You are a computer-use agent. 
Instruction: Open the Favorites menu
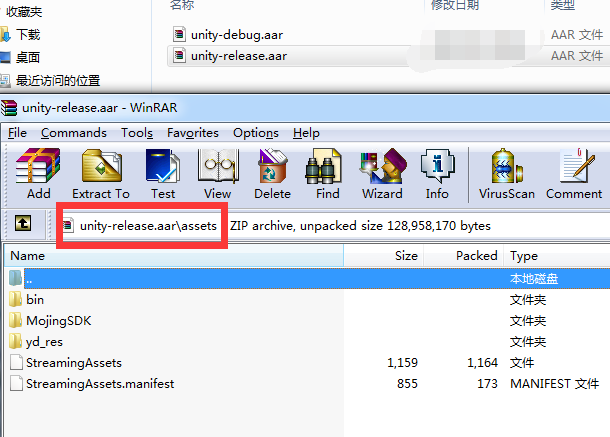pyautogui.click(x=193, y=133)
